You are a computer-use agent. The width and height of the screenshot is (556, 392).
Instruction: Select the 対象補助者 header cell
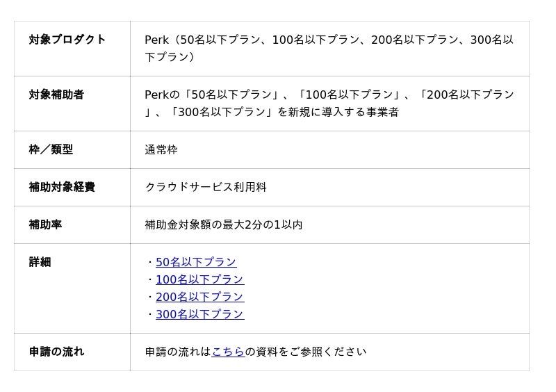[56, 95]
